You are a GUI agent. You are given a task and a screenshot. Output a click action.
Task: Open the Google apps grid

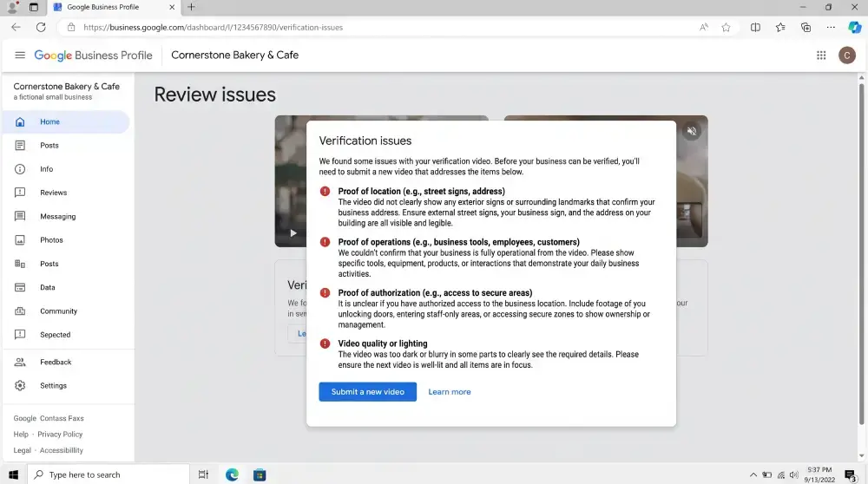click(821, 55)
